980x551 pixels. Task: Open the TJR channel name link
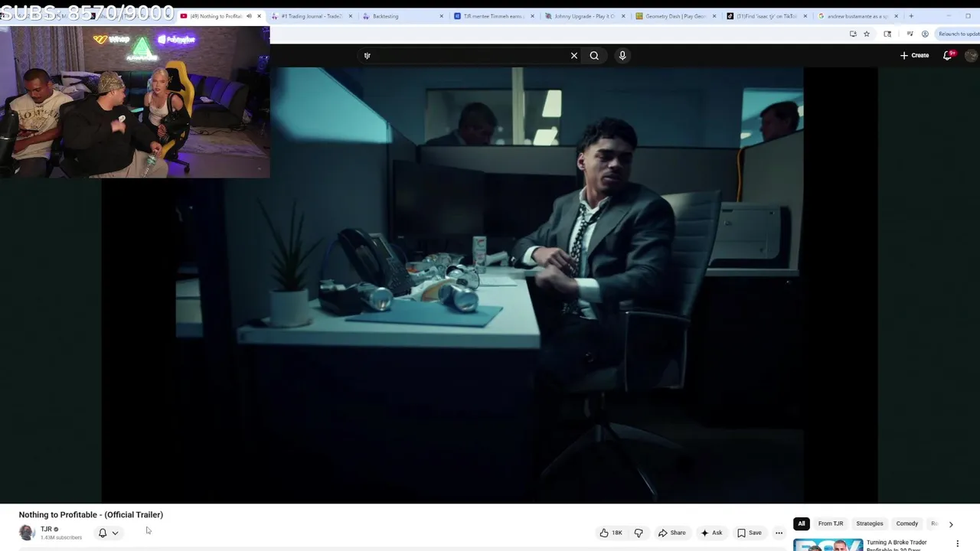click(46, 529)
